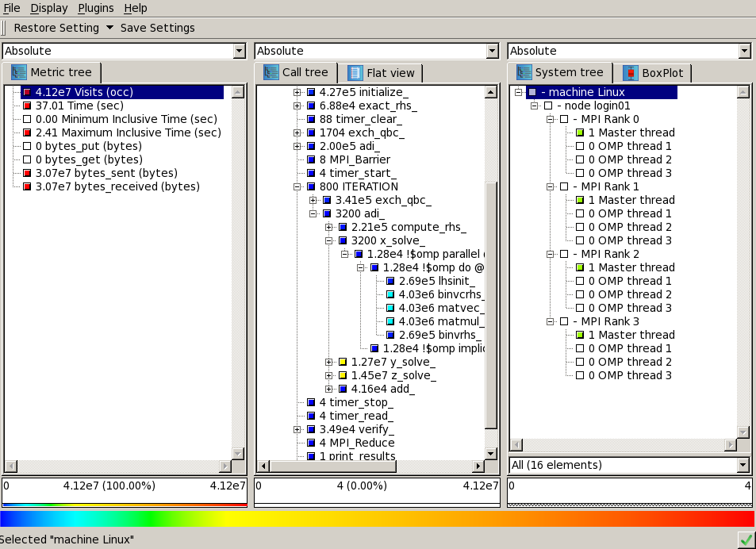
Task: Select the 3.49e4 verify_ call row
Action: click(x=357, y=429)
